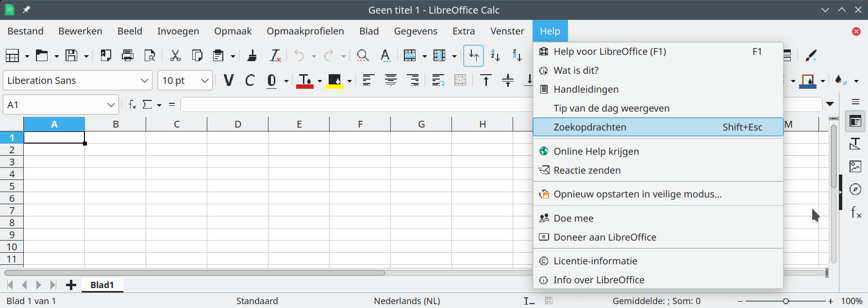Open the sidebar Styles deck
The width and height of the screenshot is (868, 308).
coord(855,144)
